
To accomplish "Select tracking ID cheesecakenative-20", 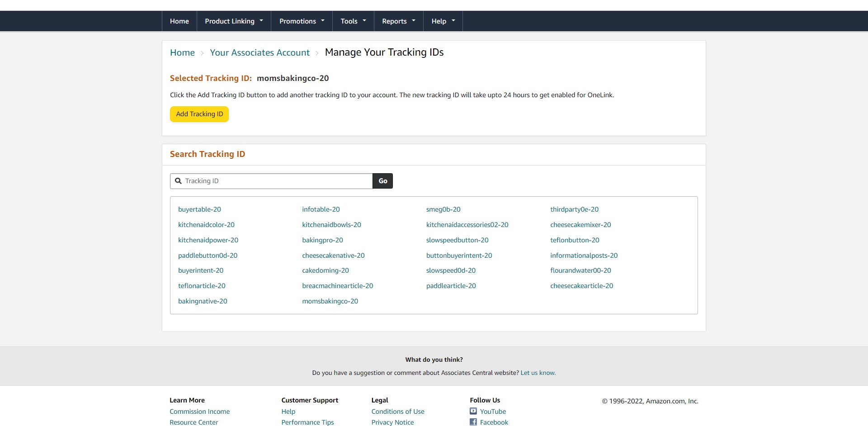I will click(x=333, y=256).
